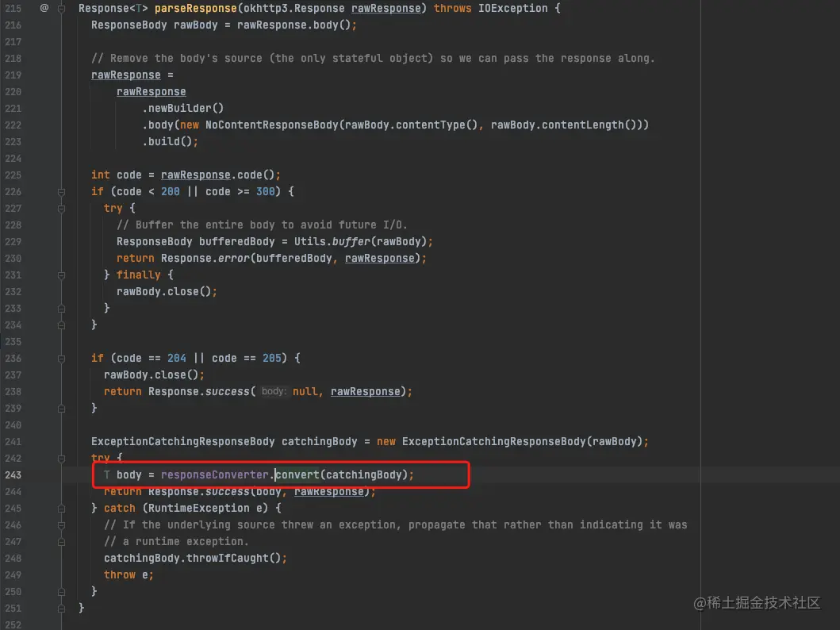Click line number 243 in the gutter
Image resolution: width=840 pixels, height=630 pixels.
click(13, 475)
